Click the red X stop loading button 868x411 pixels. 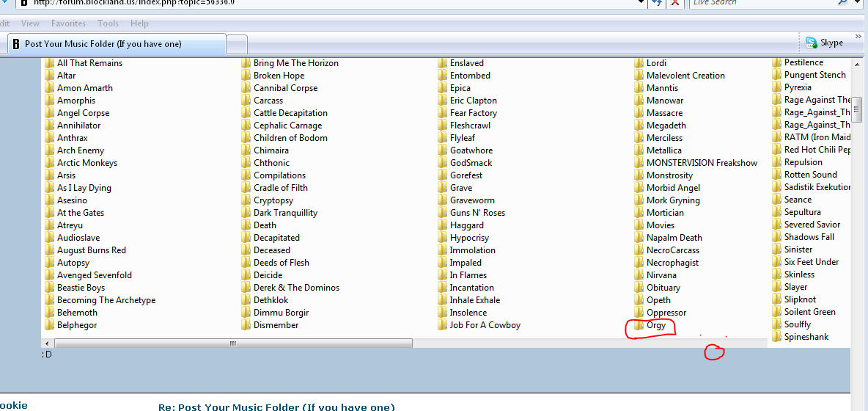(x=674, y=2)
